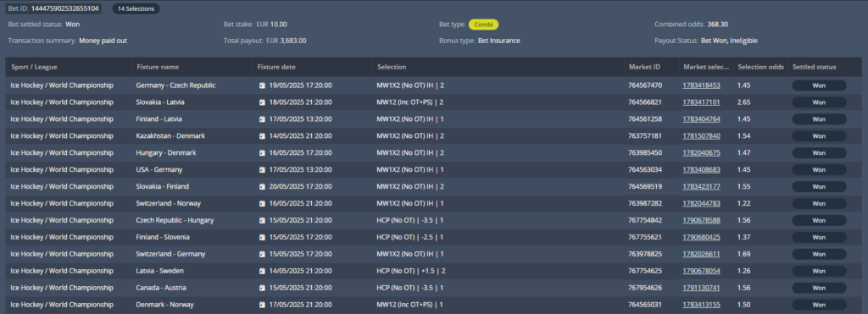Click Bet Insurance bonus type value
868x314 pixels.
click(498, 41)
